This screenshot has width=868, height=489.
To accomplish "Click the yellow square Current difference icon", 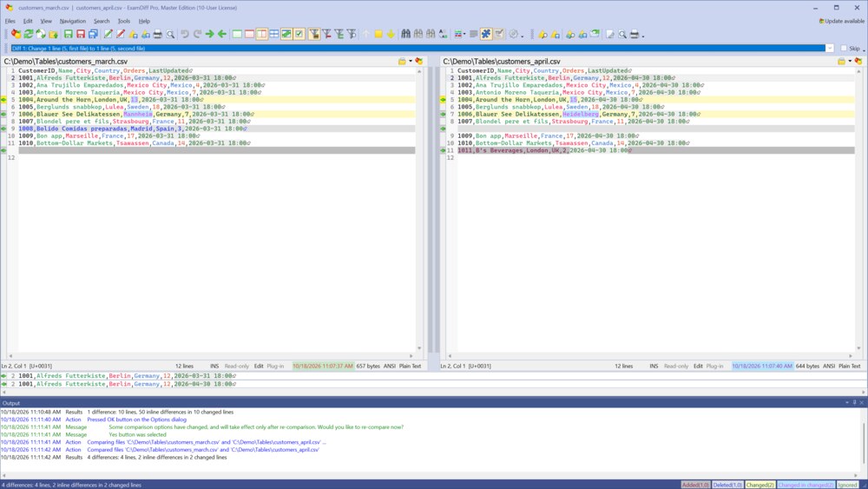I will [x=378, y=35].
